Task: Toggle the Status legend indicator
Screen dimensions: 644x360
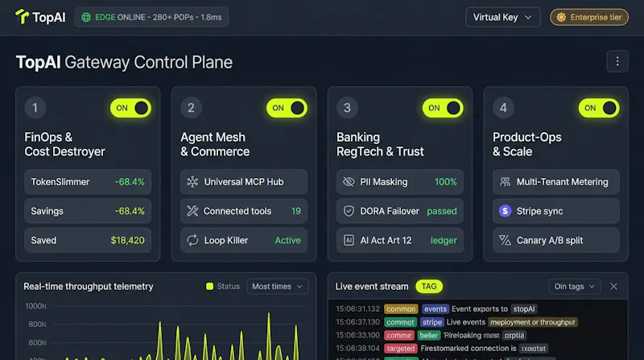Action: 209,287
